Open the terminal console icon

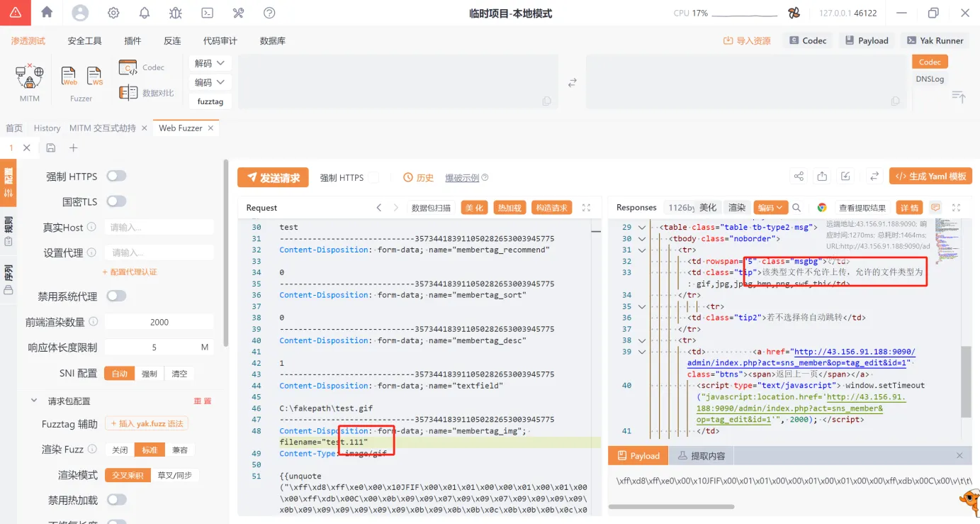(207, 13)
